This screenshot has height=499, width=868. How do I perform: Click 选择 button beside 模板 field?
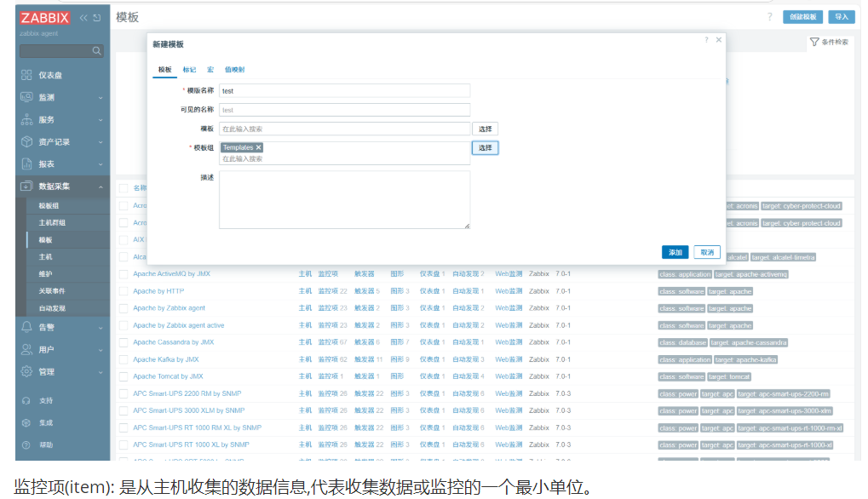coord(485,129)
